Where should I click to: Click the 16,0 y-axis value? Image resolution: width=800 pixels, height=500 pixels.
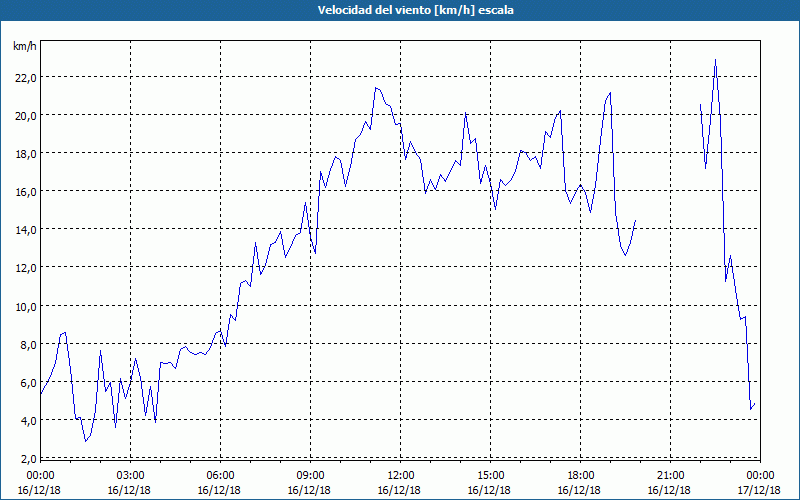26,191
